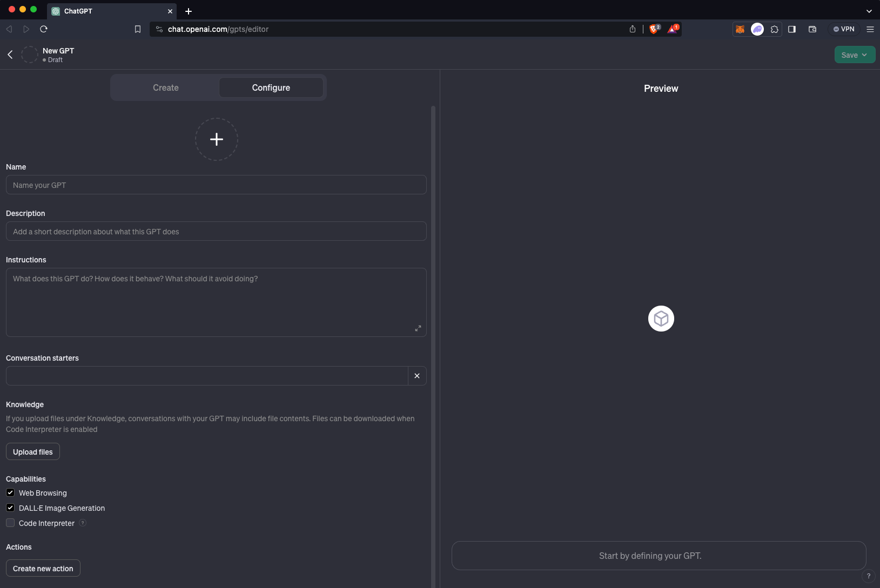Uncheck DALL·E Image Generation
Screen dimensions: 880x588
10,508
